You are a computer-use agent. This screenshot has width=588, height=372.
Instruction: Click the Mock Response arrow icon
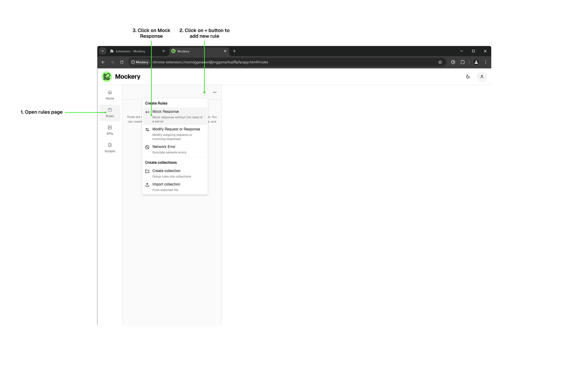[x=147, y=112]
